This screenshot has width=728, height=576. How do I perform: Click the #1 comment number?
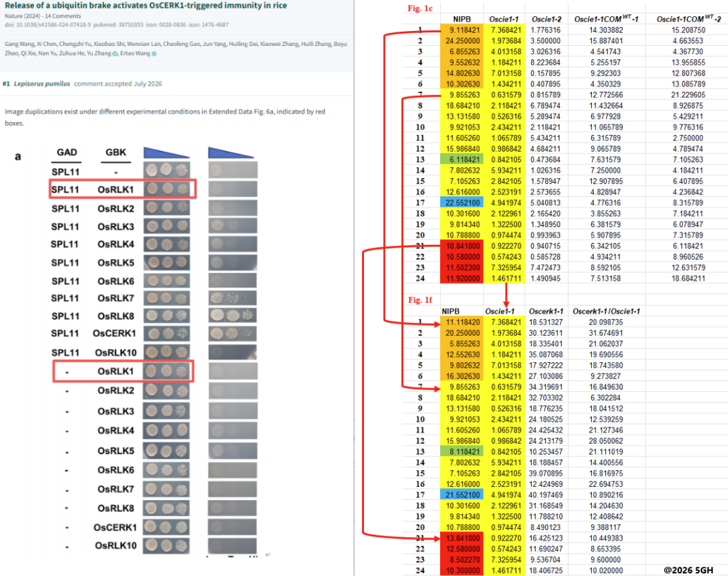6,84
